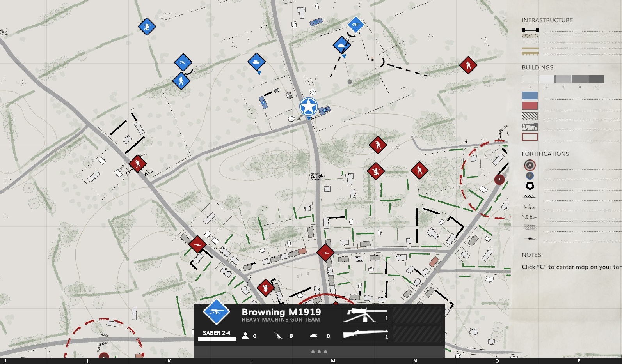Expand the unit panel using the three dots
The image size is (622, 364).
(x=319, y=352)
